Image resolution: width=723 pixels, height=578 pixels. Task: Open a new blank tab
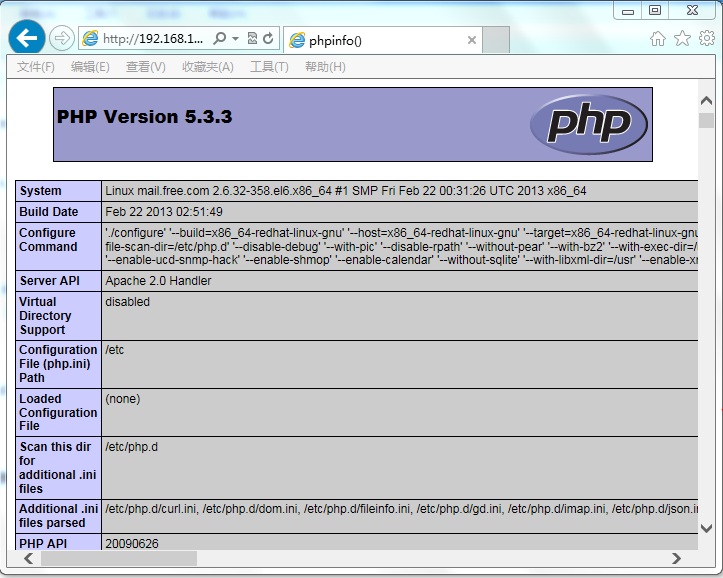(496, 40)
